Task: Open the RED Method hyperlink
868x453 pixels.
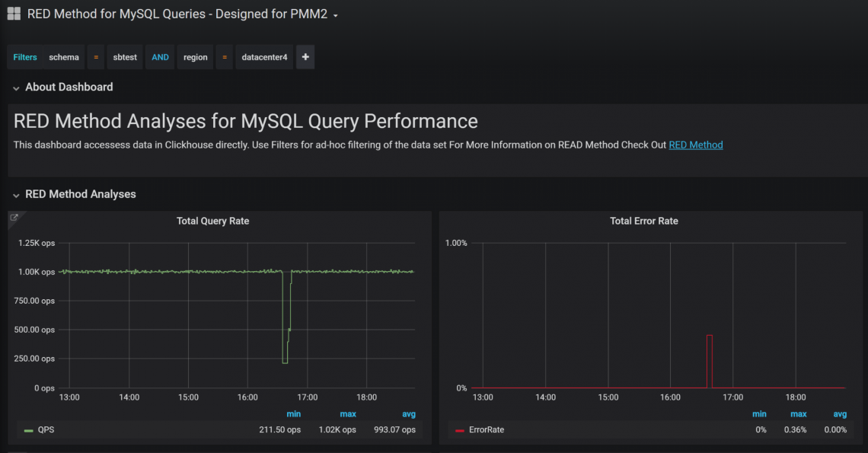Action: point(695,145)
